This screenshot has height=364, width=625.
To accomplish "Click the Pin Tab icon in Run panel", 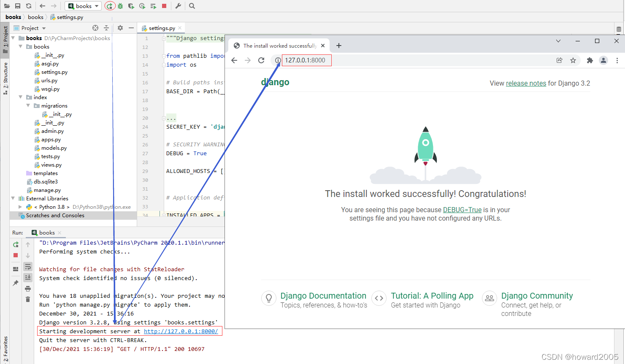I will coord(16,283).
